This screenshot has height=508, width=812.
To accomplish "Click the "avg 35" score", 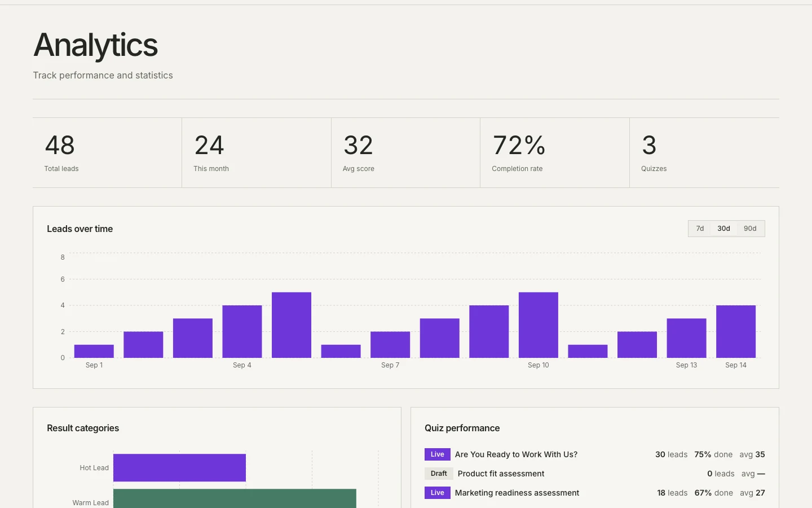I will (752, 454).
